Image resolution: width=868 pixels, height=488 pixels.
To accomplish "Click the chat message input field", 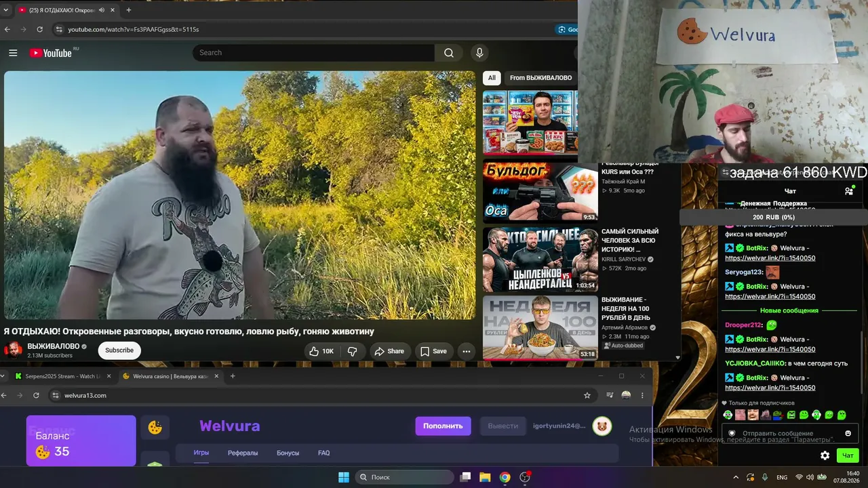I will pyautogui.click(x=789, y=433).
